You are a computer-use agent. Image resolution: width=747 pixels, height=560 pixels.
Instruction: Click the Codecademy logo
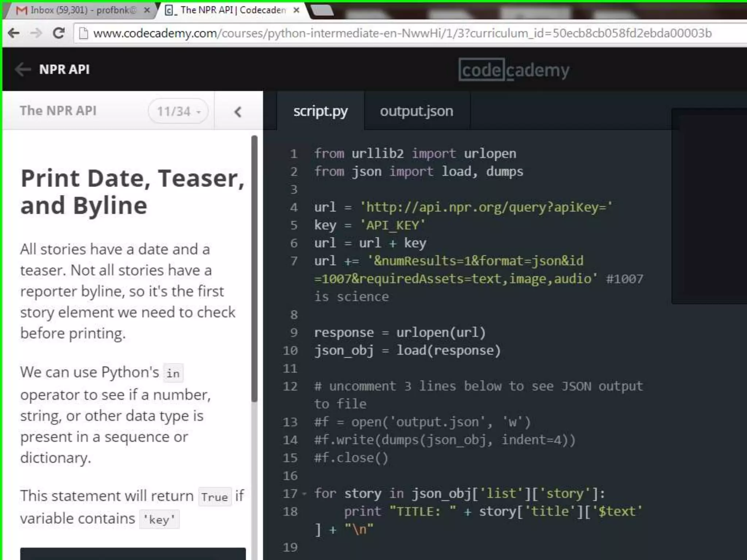514,70
